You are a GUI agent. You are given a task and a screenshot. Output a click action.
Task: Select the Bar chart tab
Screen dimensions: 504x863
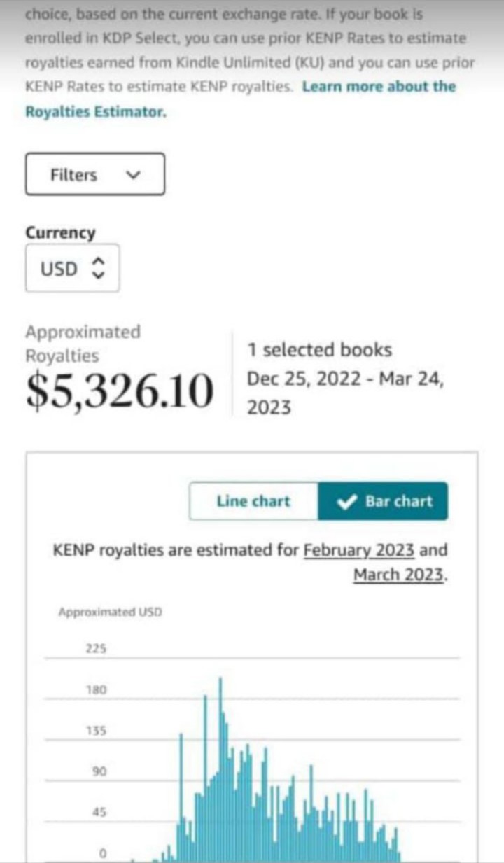383,501
